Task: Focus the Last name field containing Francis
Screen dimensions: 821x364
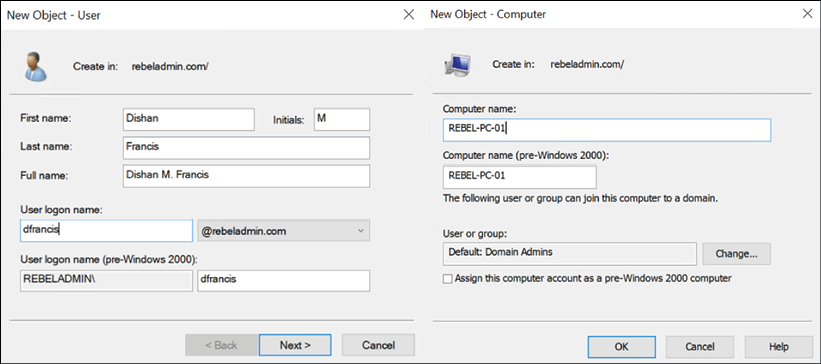Action: (246, 148)
